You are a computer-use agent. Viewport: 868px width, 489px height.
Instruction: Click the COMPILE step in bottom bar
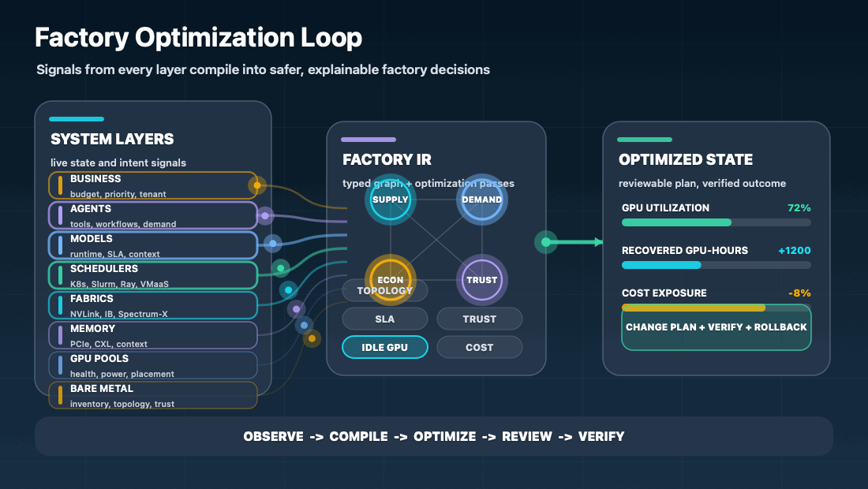pos(359,436)
